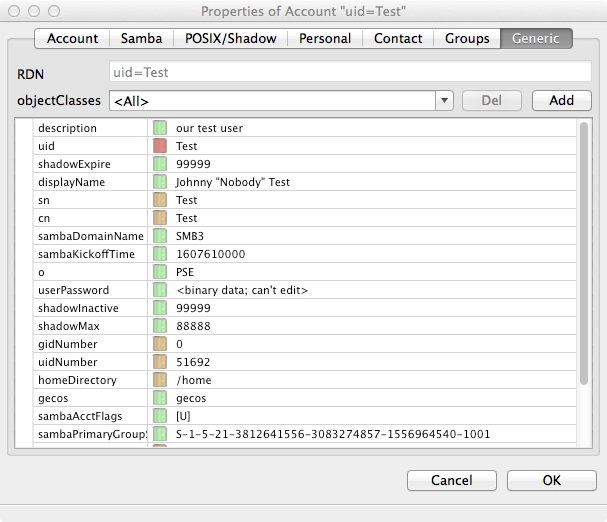This screenshot has width=607, height=522.
Task: Click the shadowExpire attribute name
Action: [x=74, y=164]
